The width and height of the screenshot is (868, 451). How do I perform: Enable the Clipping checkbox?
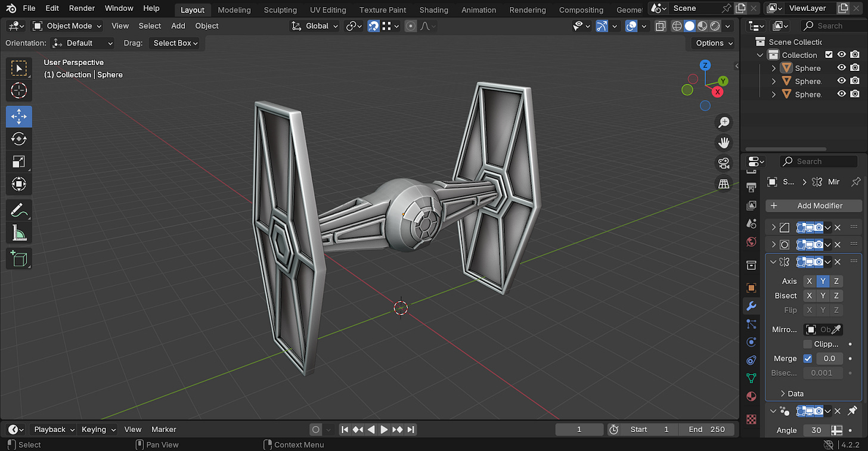click(x=808, y=344)
